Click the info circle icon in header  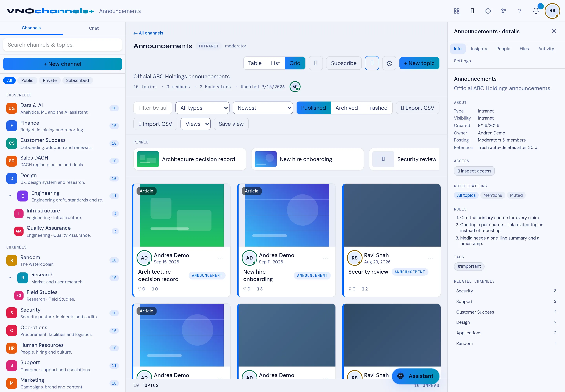(x=488, y=11)
